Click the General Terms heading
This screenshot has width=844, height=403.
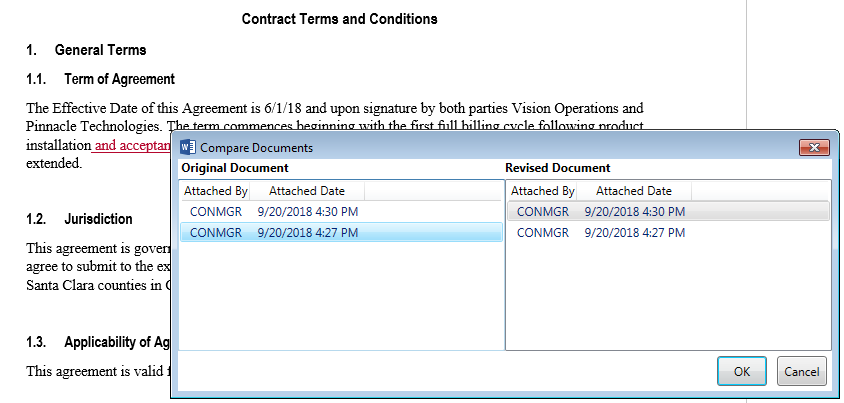[x=100, y=50]
